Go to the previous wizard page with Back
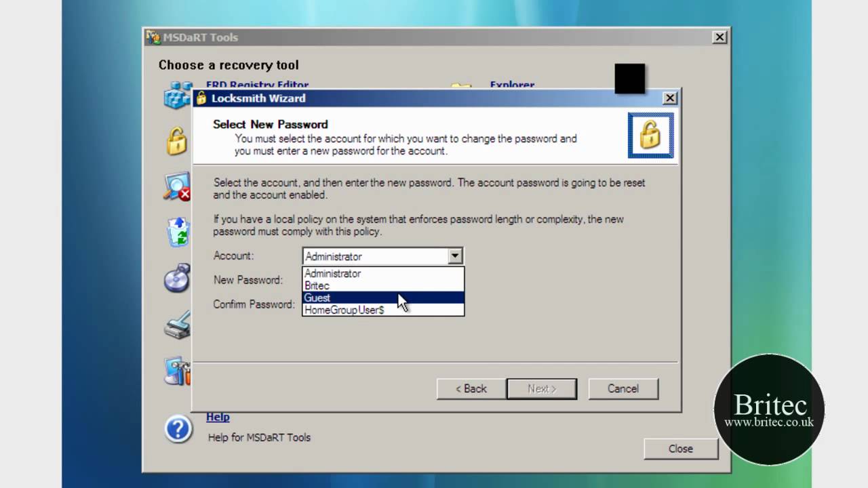The width and height of the screenshot is (868, 488). (x=471, y=388)
